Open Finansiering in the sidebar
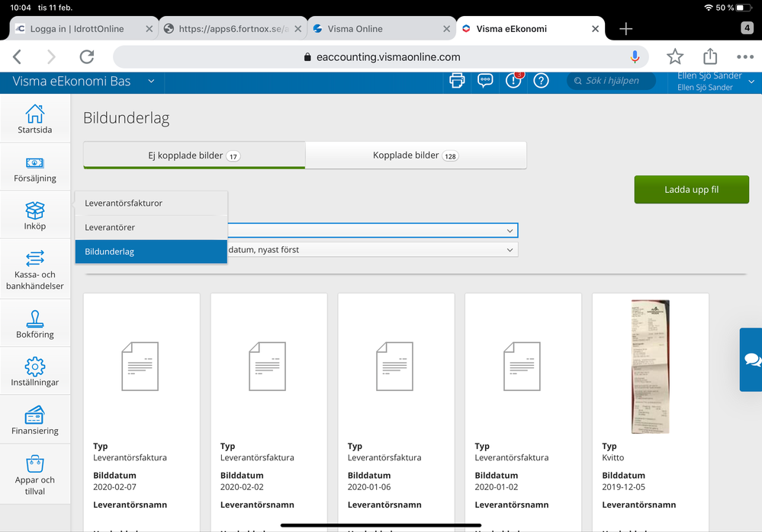Screen dimensions: 762x532 coord(35,420)
